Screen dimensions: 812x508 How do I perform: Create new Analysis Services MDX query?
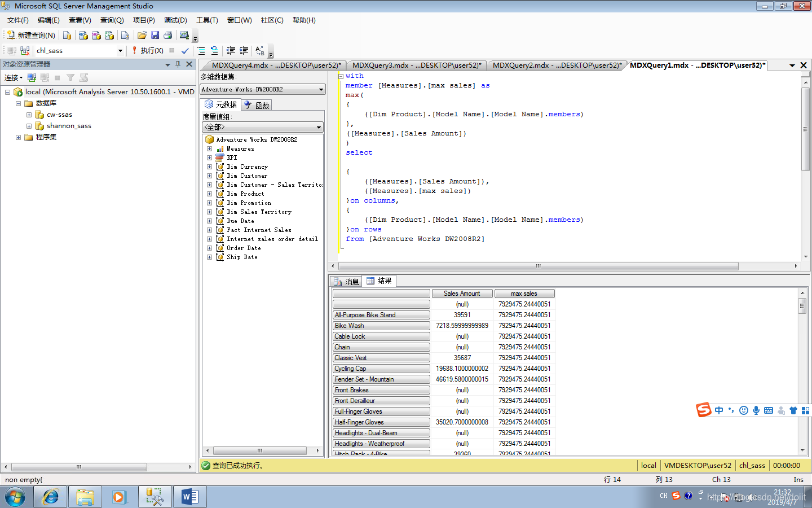coord(83,35)
